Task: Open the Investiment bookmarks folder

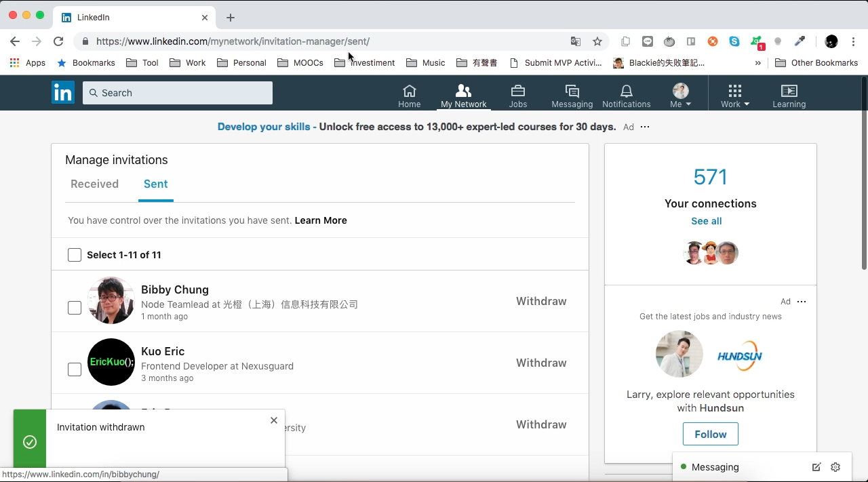Action: point(365,62)
